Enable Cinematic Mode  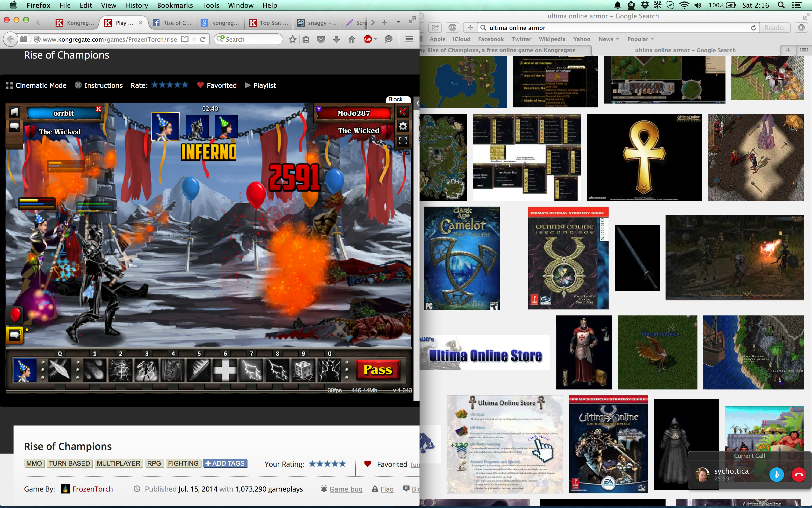click(x=36, y=85)
